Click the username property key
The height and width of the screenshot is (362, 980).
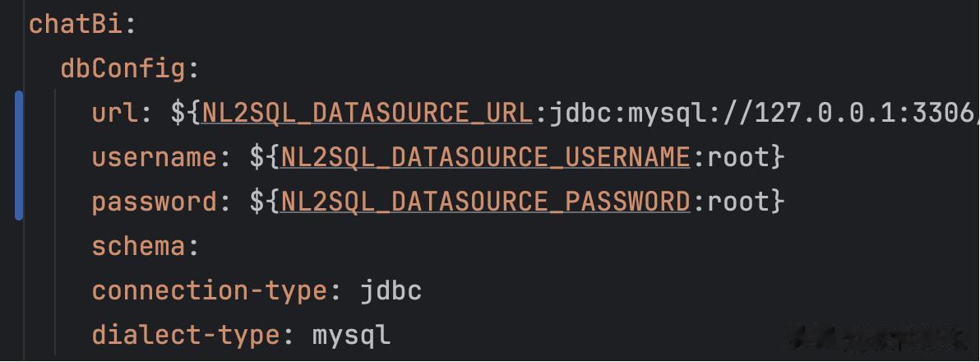pos(154,157)
